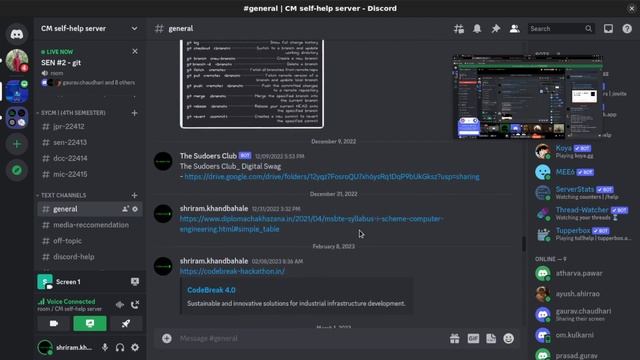The width and height of the screenshot is (640, 360).
Task: Deafen with headphones icon in user panel
Action: (120, 347)
